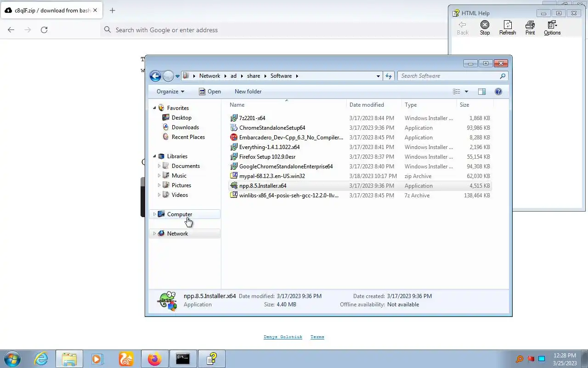Open Explorer help with question mark icon

(x=498, y=92)
